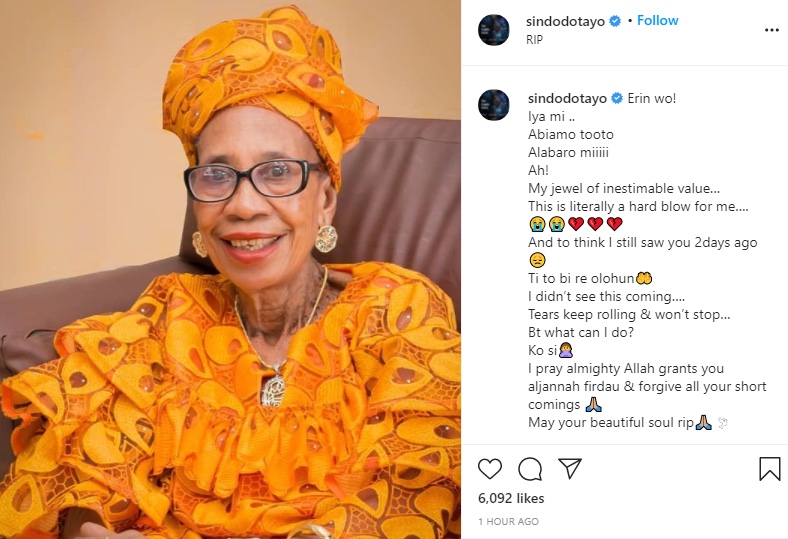788x539 pixels.
Task: Open the three-dot more options menu
Action: pos(771,30)
